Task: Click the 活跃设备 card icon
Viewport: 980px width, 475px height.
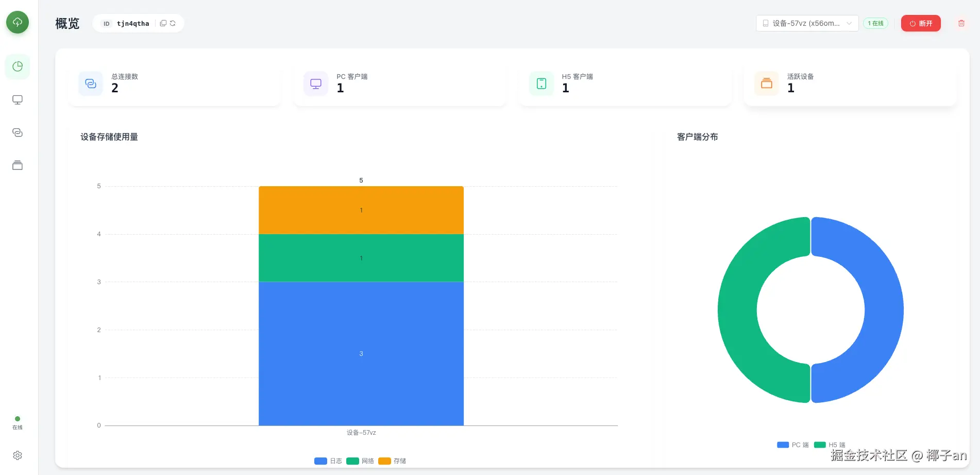Action: [x=767, y=84]
